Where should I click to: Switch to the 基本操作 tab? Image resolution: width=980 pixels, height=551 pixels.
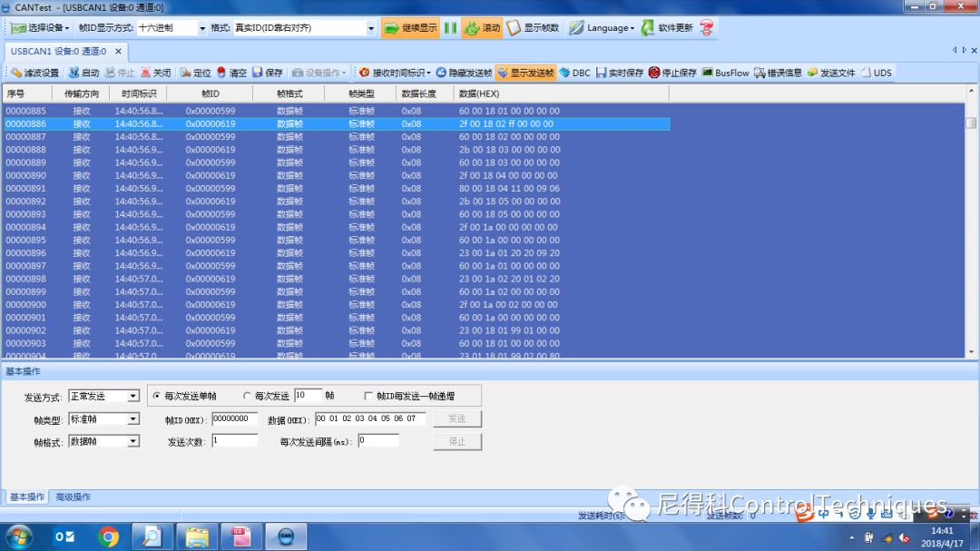click(x=27, y=497)
